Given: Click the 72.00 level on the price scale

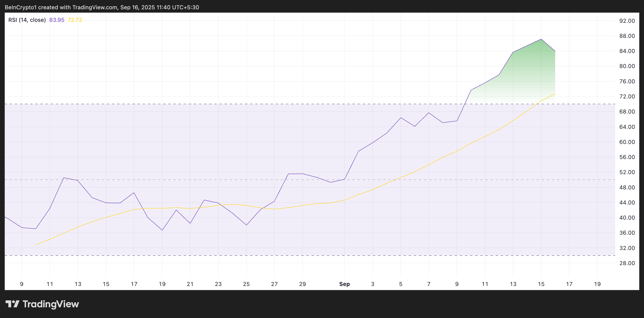Looking at the screenshot, I should (x=627, y=97).
